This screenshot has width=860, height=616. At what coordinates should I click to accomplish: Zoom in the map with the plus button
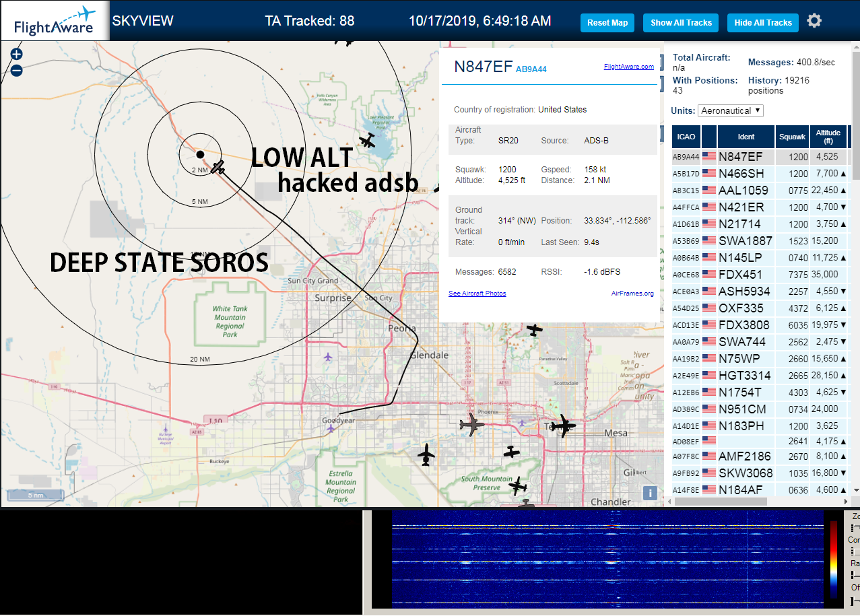point(17,55)
